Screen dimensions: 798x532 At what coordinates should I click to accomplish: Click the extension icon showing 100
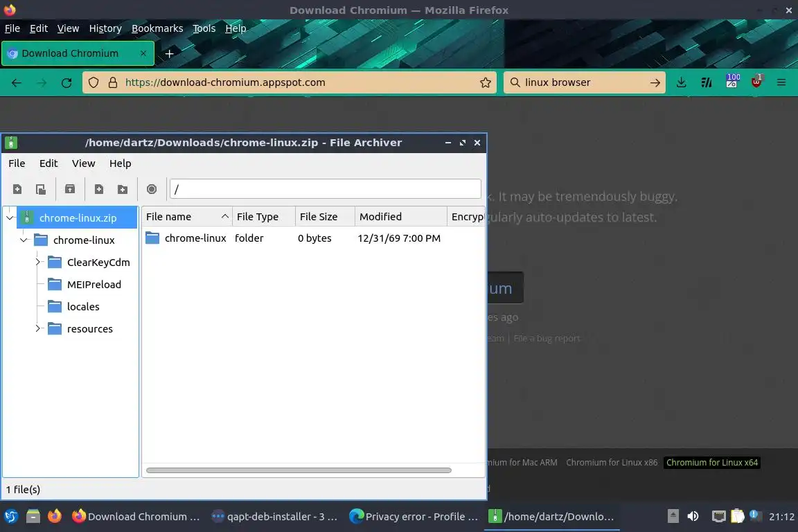731,81
